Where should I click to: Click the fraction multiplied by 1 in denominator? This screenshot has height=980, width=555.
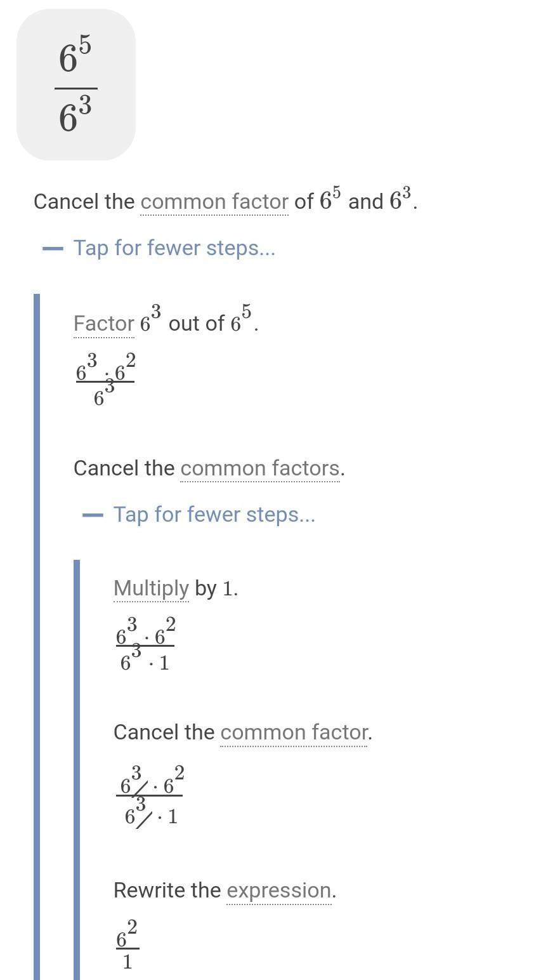(145, 644)
